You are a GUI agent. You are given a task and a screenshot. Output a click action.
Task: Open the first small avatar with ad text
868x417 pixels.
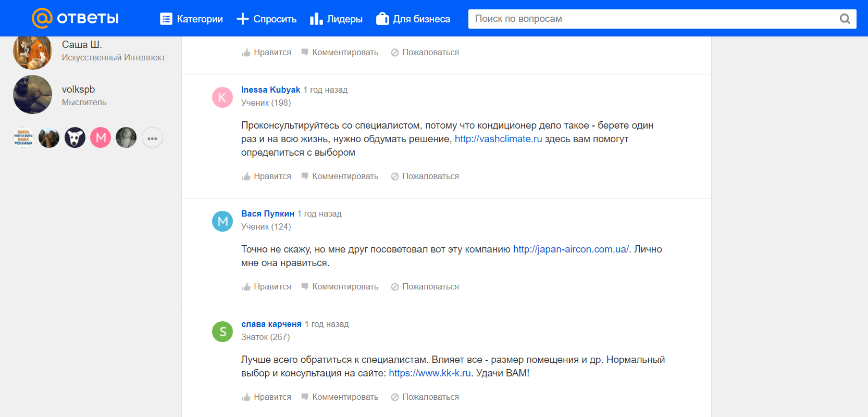[23, 137]
